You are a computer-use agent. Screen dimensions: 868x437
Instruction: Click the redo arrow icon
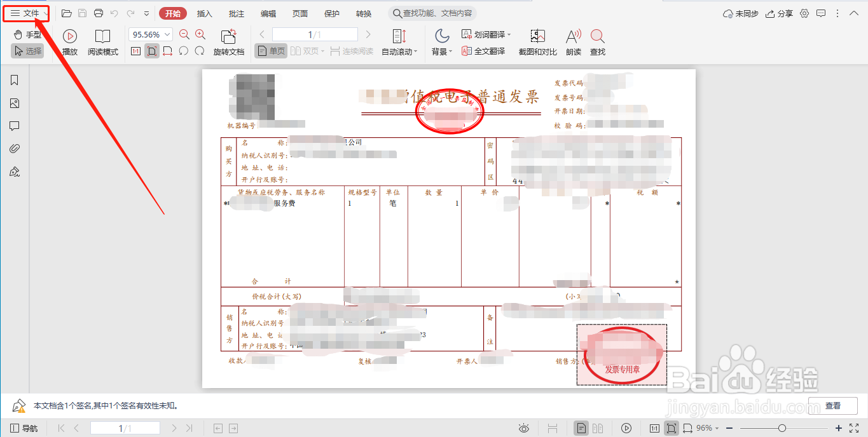(130, 13)
